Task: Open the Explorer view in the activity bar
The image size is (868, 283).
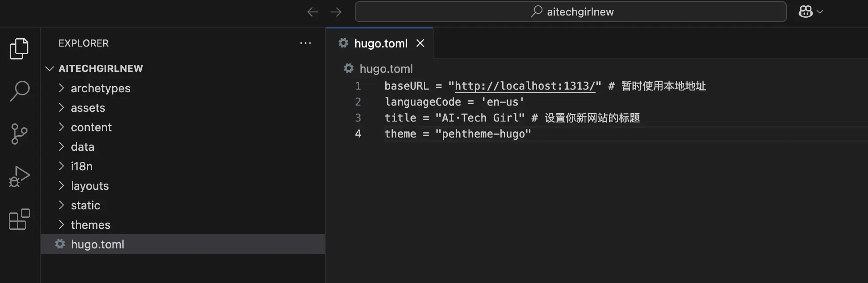Action: tap(19, 48)
